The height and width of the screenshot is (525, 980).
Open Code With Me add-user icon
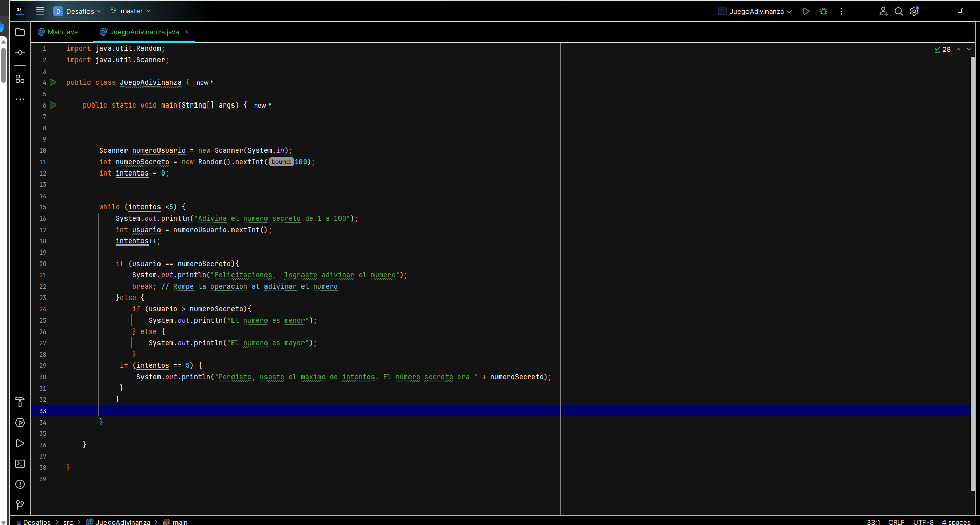pyautogui.click(x=883, y=11)
